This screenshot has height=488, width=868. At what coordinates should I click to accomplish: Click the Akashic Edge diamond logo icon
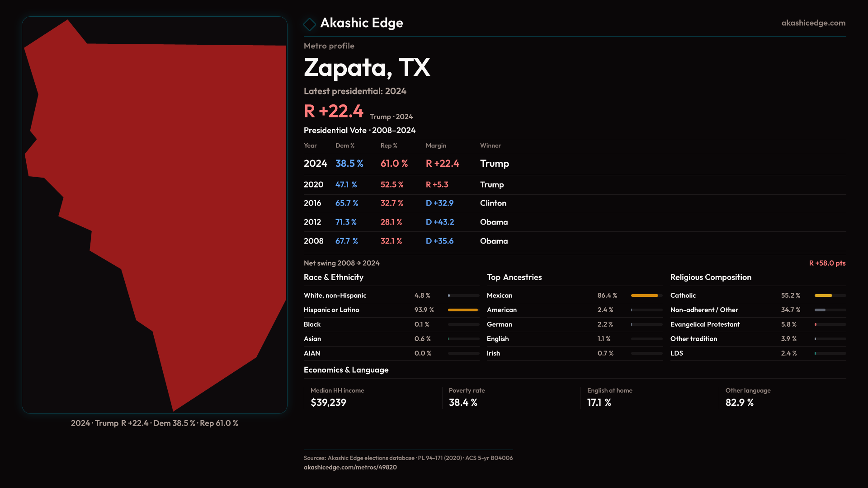coord(310,24)
